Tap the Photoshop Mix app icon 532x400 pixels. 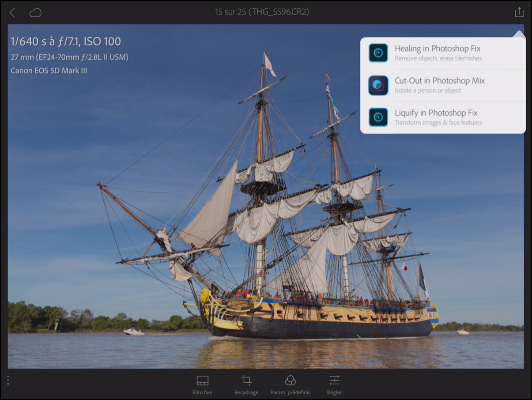[378, 85]
